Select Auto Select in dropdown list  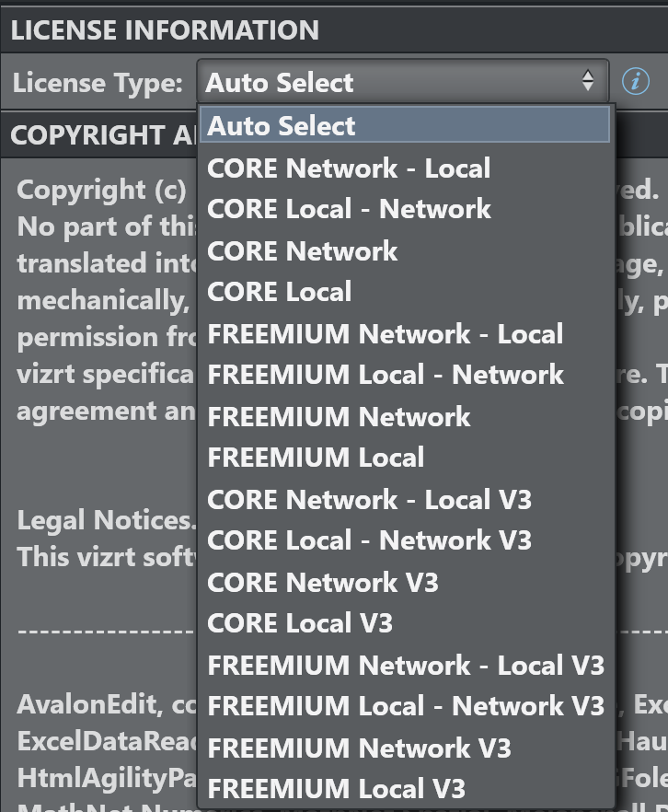point(405,125)
